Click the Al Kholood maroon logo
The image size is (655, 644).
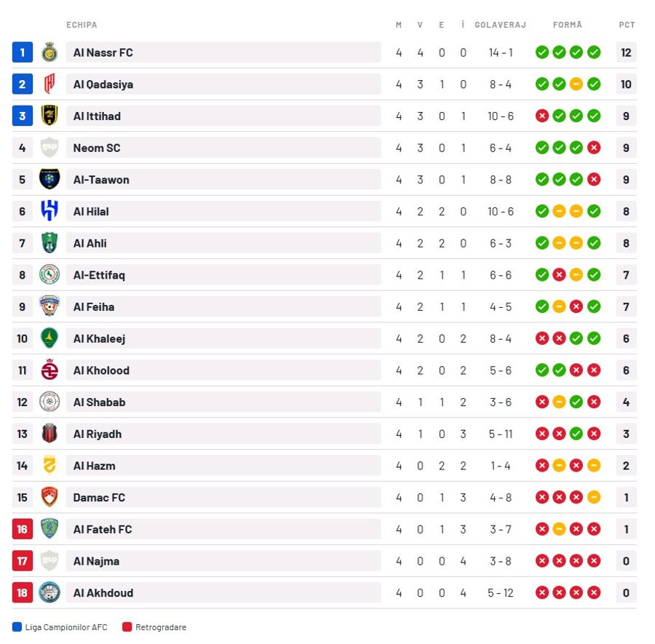pos(49,370)
